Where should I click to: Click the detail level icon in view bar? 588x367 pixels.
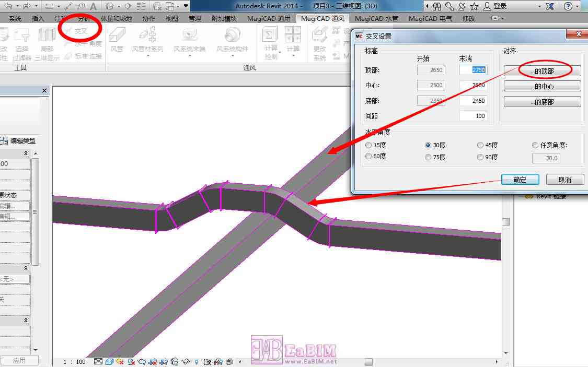point(98,361)
